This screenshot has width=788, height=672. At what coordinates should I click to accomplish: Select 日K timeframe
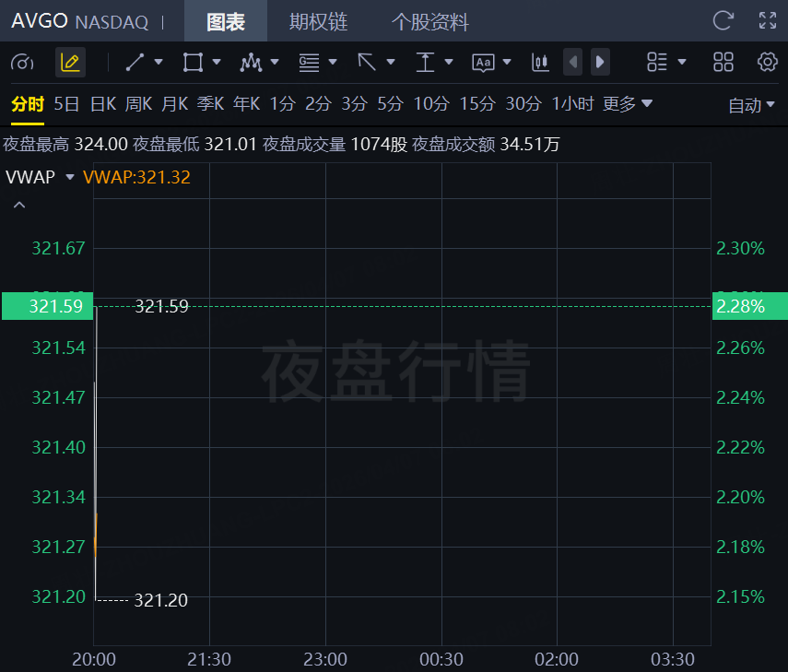(x=103, y=104)
